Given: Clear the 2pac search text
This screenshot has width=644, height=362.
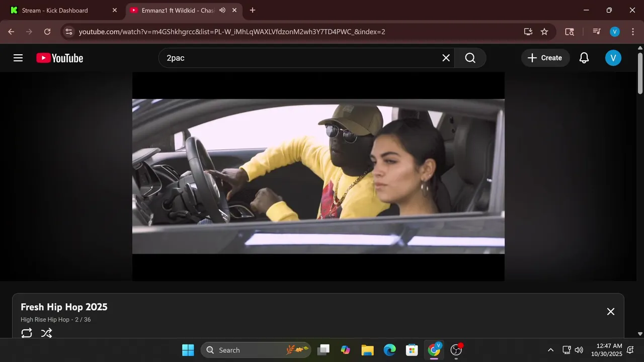Looking at the screenshot, I should pos(446,58).
